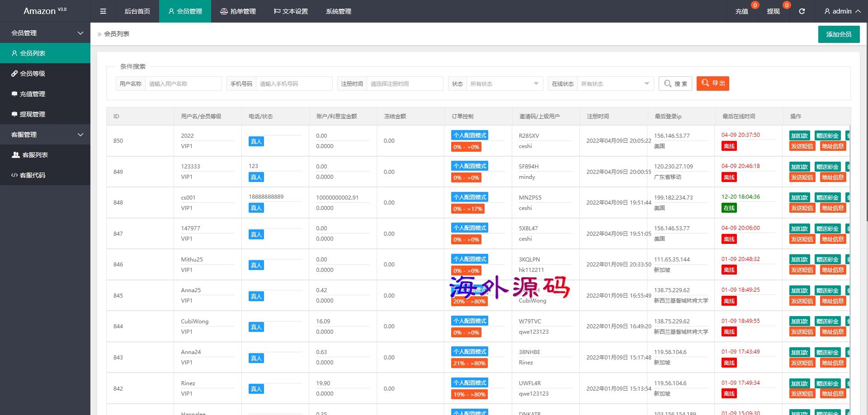Click the 19% - >80% badge for Rinez
Viewport: 868px width, 415px height.
pyautogui.click(x=469, y=394)
